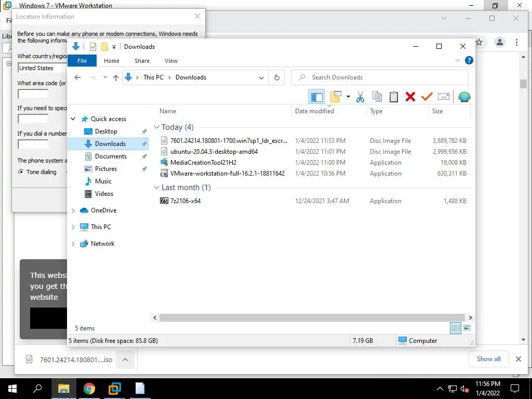Screen dimensions: 532x399
Task: Switch to large icons view at bottom right
Action: (467, 328)
